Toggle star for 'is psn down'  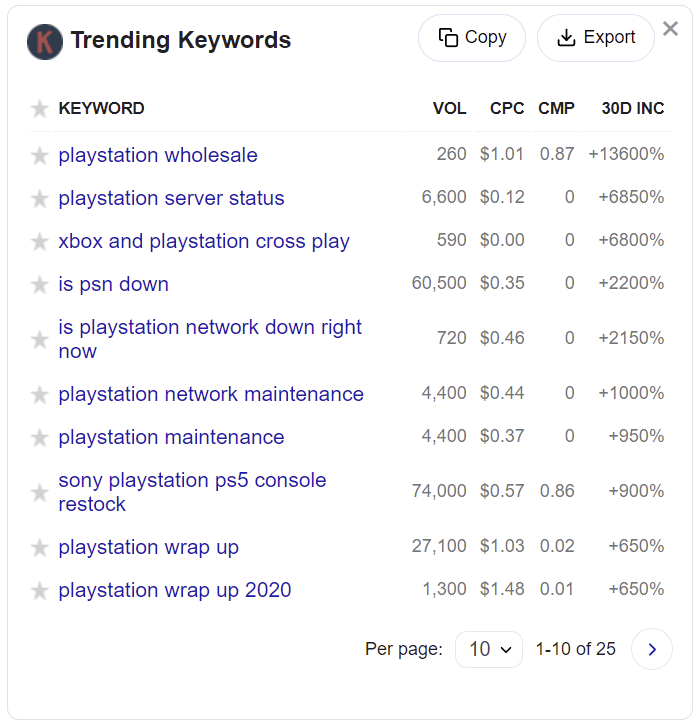(40, 285)
